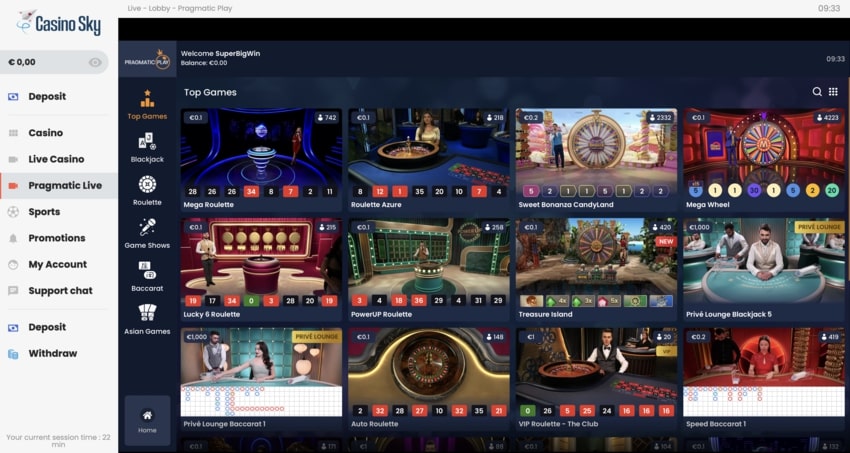
Task: Select the Game Shows microphone icon
Action: pyautogui.click(x=147, y=227)
